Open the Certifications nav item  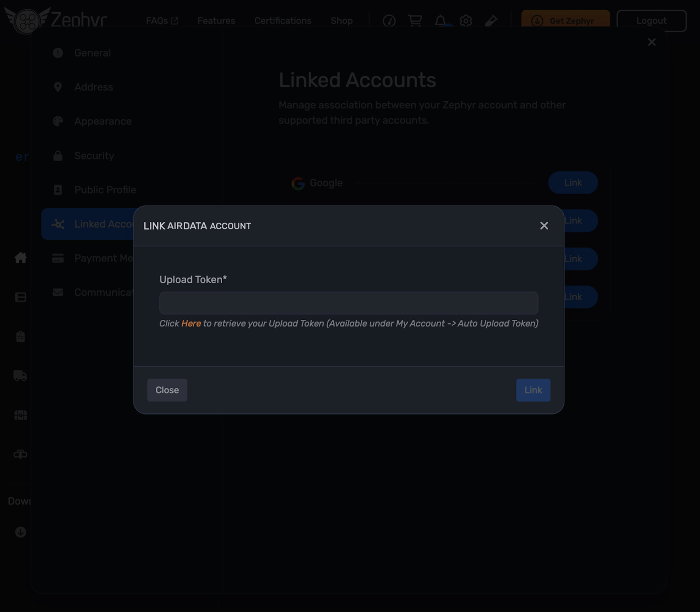click(283, 21)
